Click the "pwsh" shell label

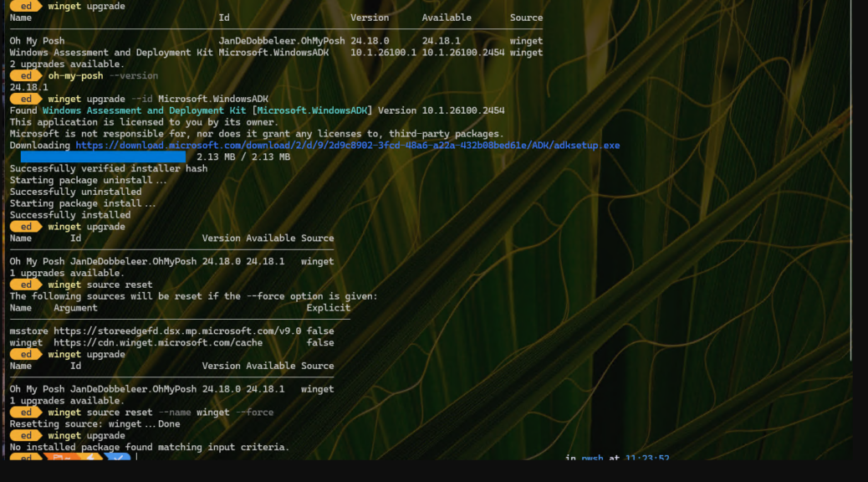(592, 458)
